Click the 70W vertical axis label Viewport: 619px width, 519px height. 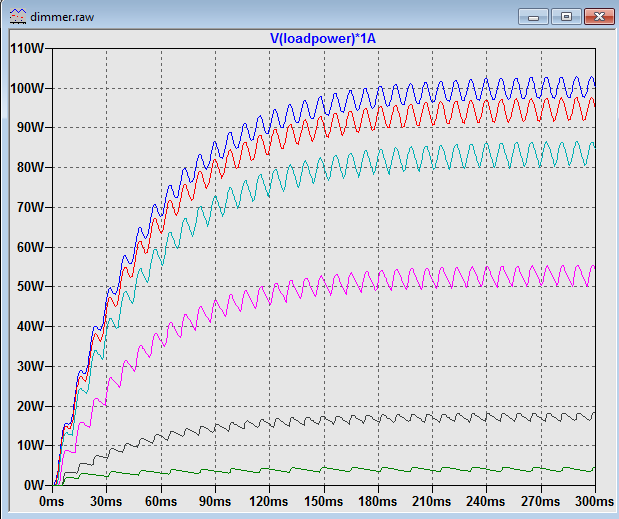coord(31,207)
